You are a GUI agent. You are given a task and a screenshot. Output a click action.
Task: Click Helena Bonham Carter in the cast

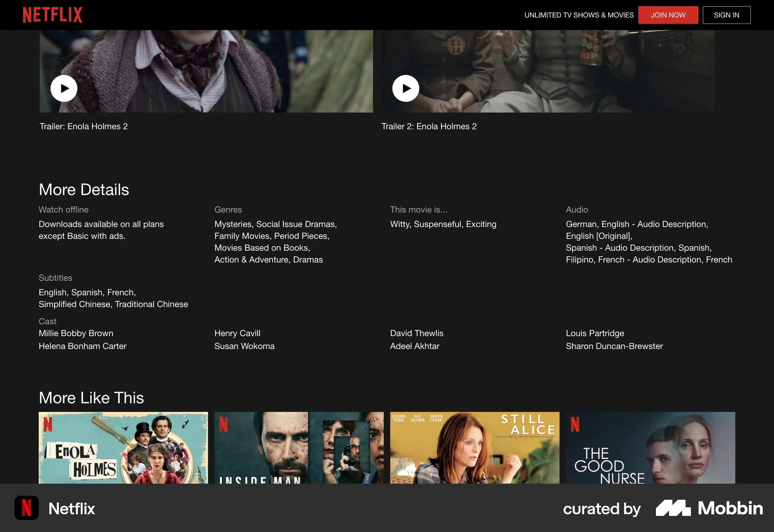coord(82,346)
